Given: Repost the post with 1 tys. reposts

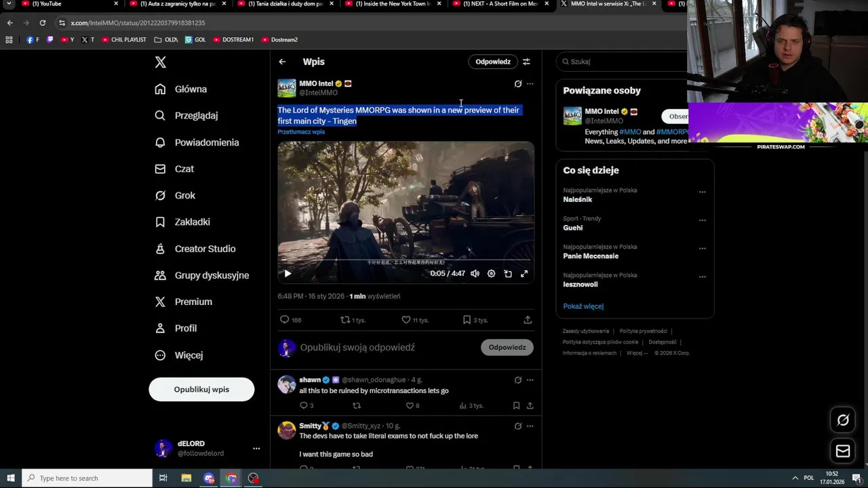Looking at the screenshot, I should [x=353, y=320].
